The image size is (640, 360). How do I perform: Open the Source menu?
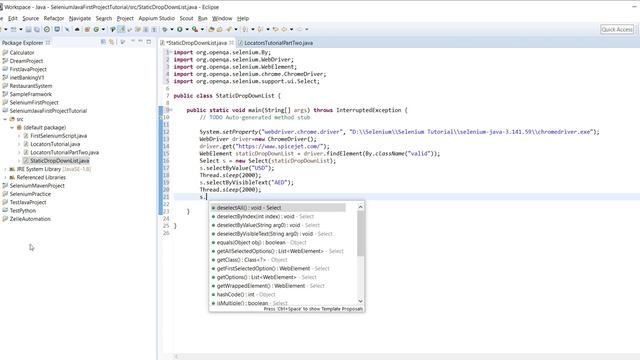31,18
